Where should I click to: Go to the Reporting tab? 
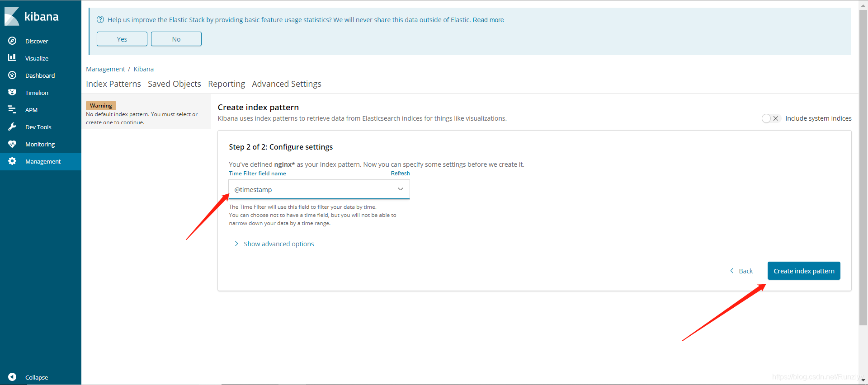(226, 84)
